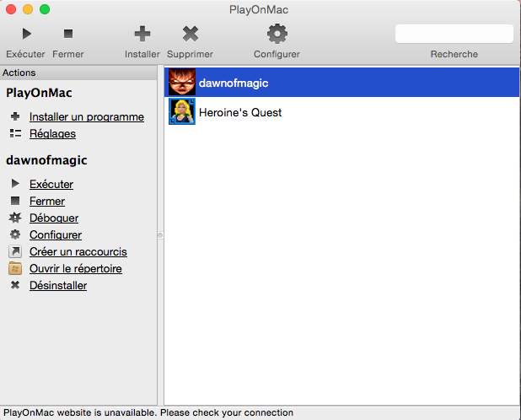Select the dawnofmagic row name
The image size is (521, 420).
coord(234,83)
